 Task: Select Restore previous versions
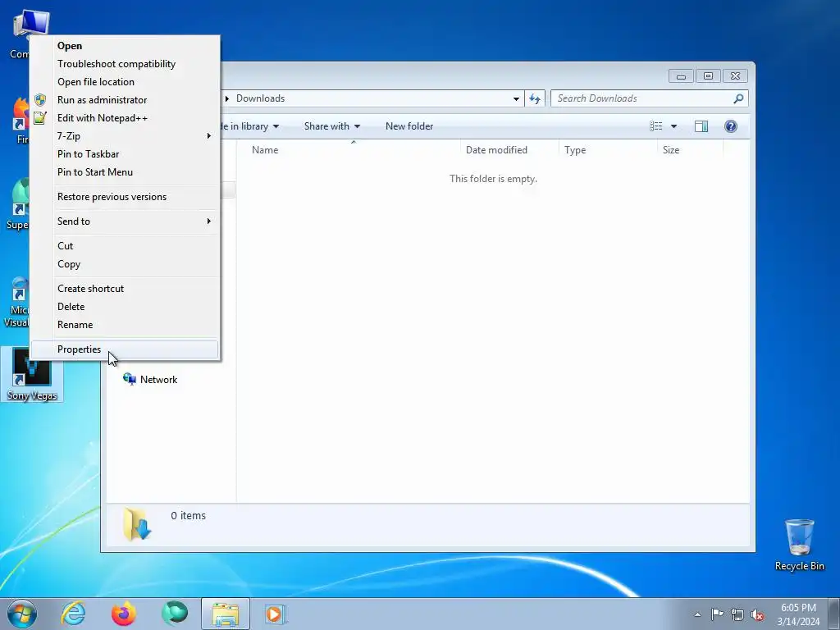point(125,197)
